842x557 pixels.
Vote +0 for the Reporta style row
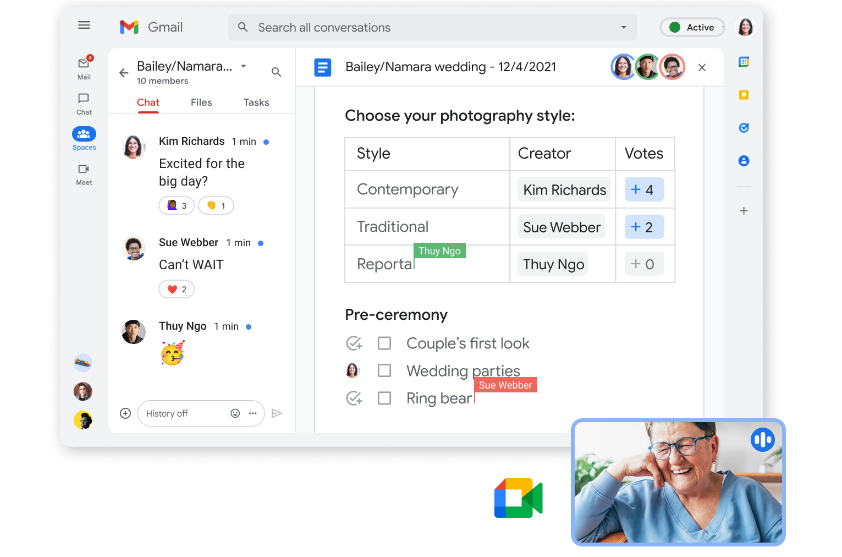click(644, 264)
